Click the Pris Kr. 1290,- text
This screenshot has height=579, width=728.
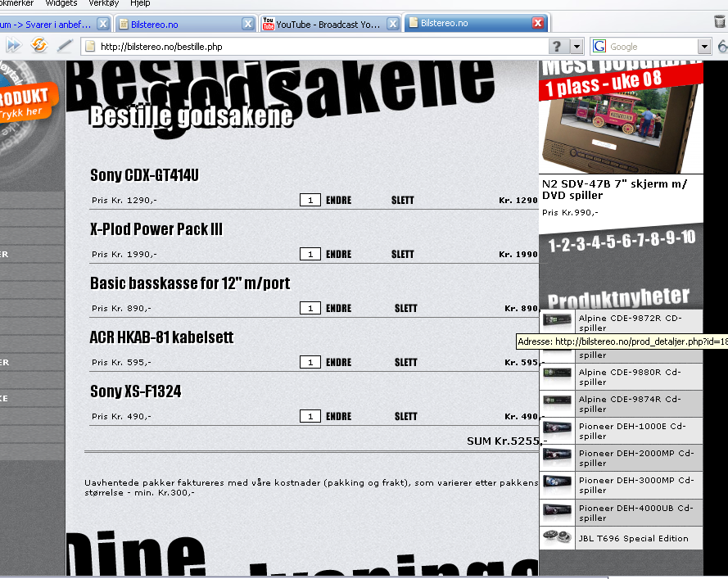124,200
